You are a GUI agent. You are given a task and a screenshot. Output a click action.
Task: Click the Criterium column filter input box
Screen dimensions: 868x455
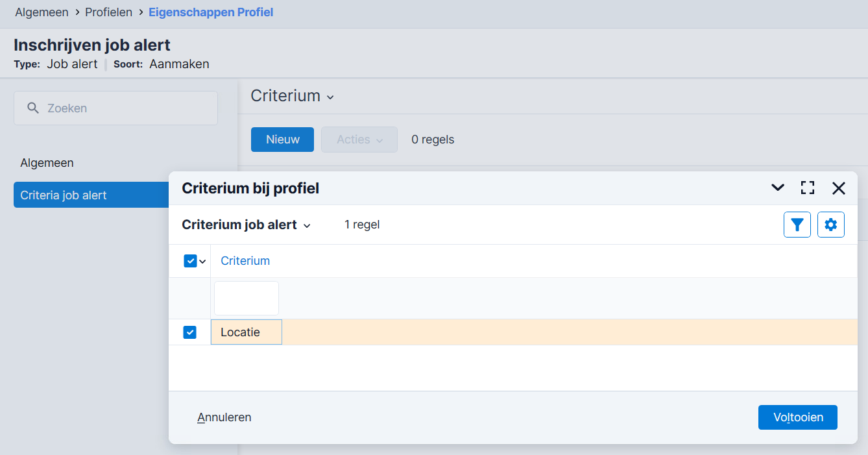point(247,299)
